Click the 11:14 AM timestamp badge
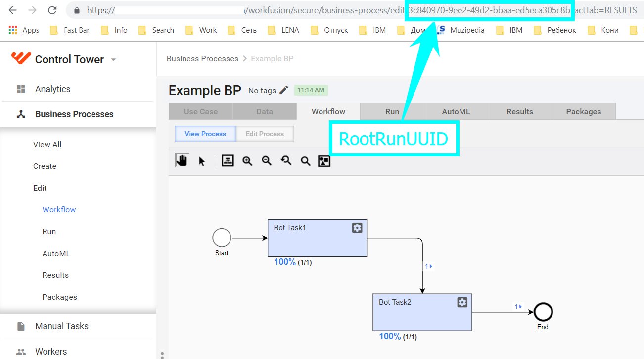The width and height of the screenshot is (644, 359). 311,90
